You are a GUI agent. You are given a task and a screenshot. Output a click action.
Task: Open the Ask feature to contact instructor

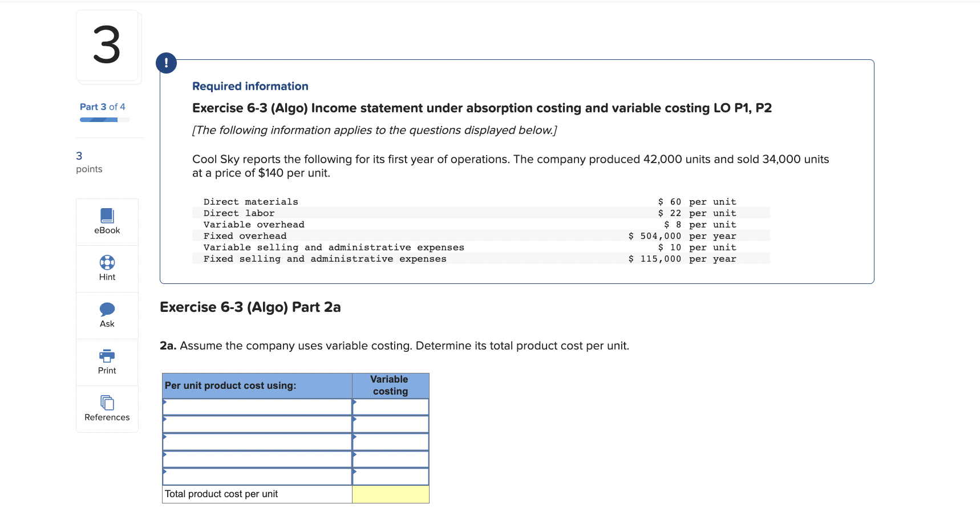(107, 315)
